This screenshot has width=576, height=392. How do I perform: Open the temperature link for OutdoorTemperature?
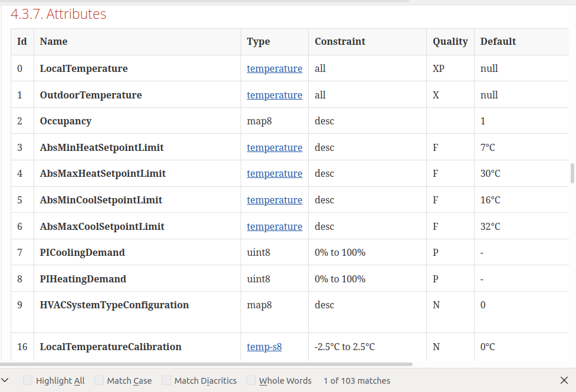(274, 95)
